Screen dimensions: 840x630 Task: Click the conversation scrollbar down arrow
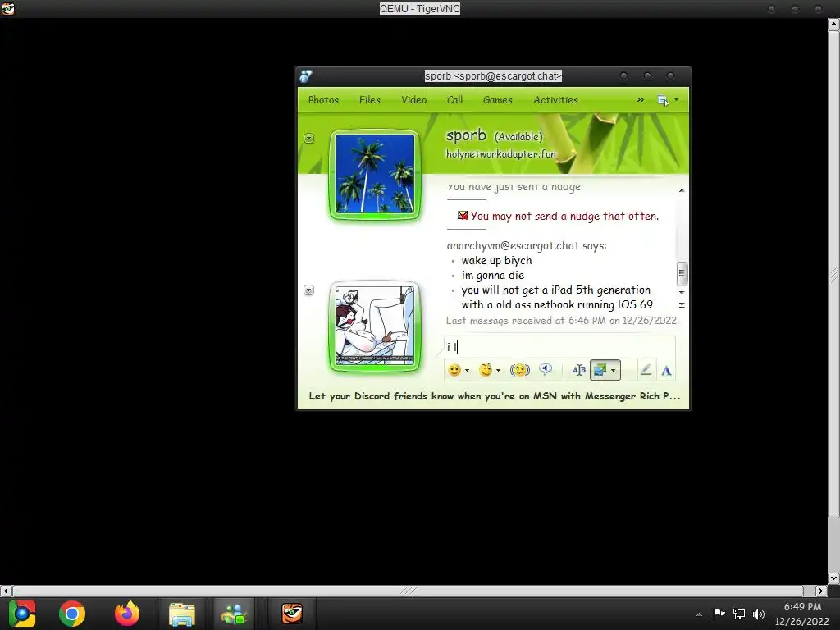pos(682,293)
